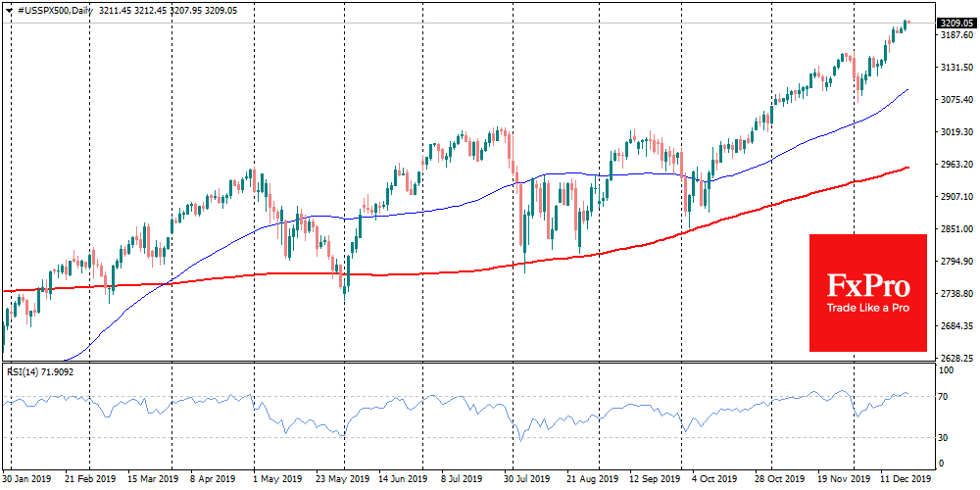980x490 pixels.
Task: Click the 2628.25 price axis level
Action: tap(955, 359)
